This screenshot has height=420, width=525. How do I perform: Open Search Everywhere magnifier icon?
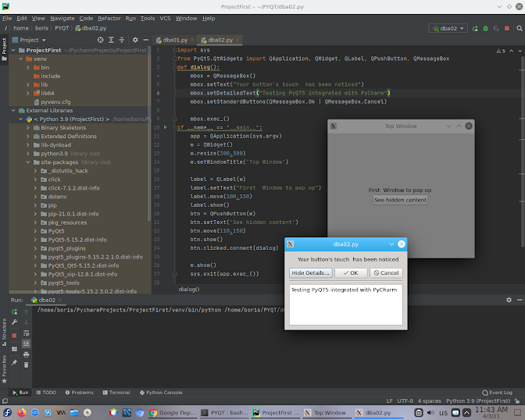coord(520,28)
